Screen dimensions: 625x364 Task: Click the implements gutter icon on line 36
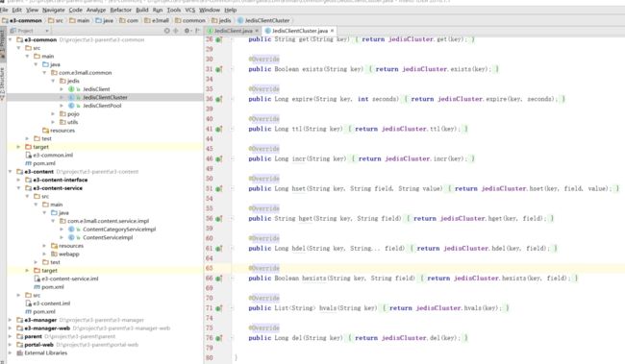click(219, 99)
